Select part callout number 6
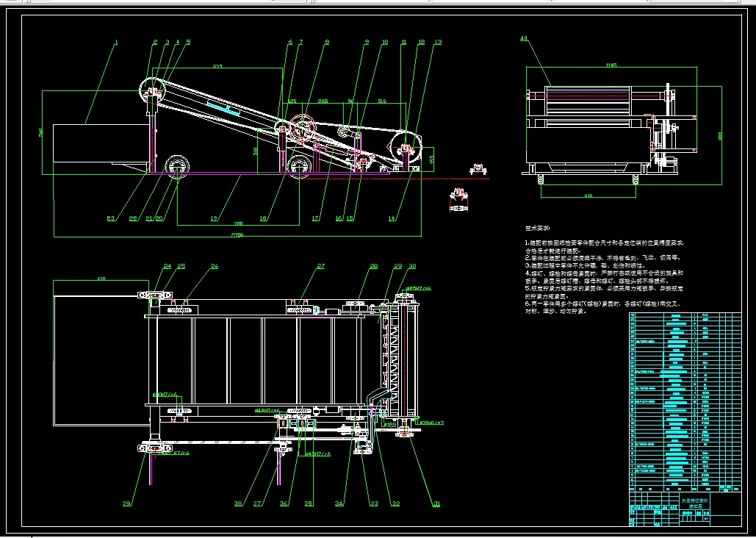This screenshot has height=538, width=756. 290,42
